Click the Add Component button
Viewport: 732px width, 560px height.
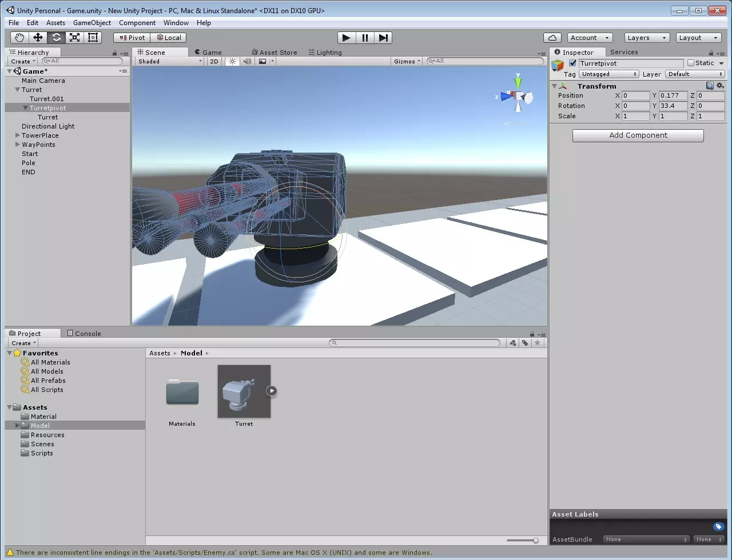[638, 135]
